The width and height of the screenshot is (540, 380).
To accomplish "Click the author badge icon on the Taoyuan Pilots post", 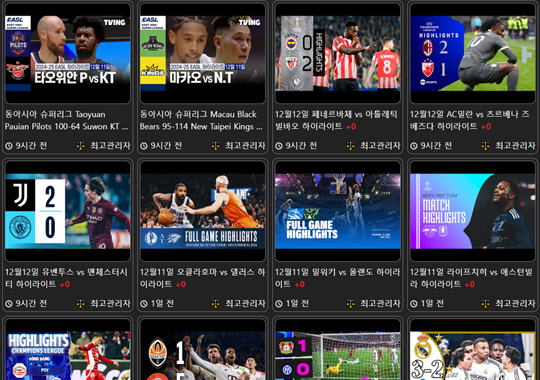I will pos(81,146).
